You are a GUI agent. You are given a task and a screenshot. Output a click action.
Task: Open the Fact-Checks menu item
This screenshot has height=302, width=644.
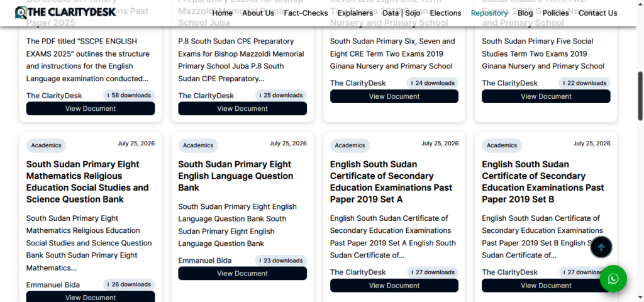coord(306,13)
